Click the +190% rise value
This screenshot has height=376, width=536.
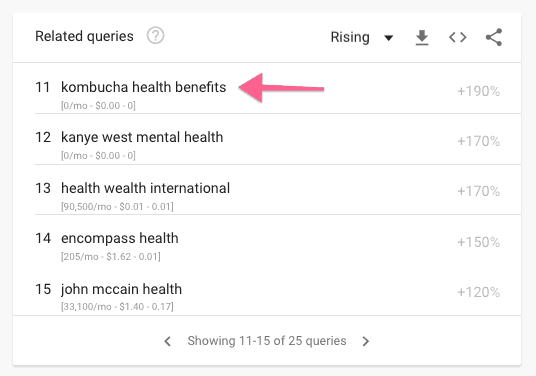[x=479, y=91]
